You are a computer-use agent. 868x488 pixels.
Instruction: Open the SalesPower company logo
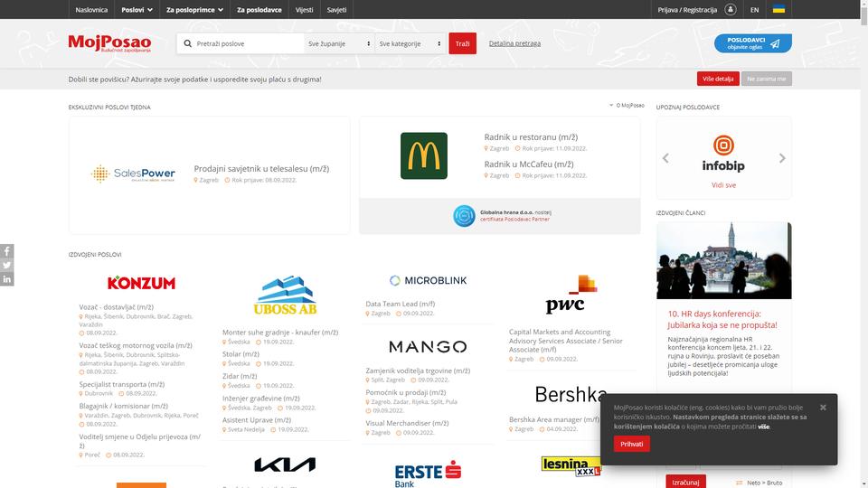pyautogui.click(x=133, y=174)
